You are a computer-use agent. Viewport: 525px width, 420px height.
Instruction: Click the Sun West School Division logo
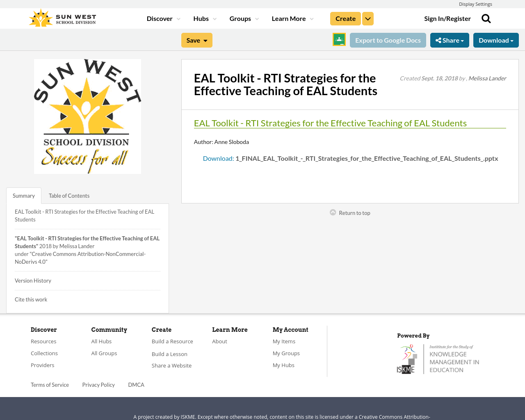coord(62,17)
